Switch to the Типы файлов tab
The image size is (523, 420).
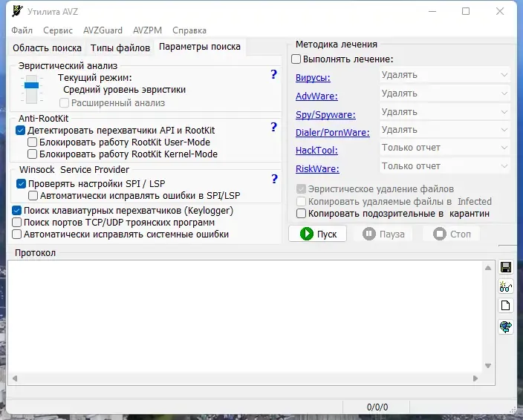pos(120,48)
